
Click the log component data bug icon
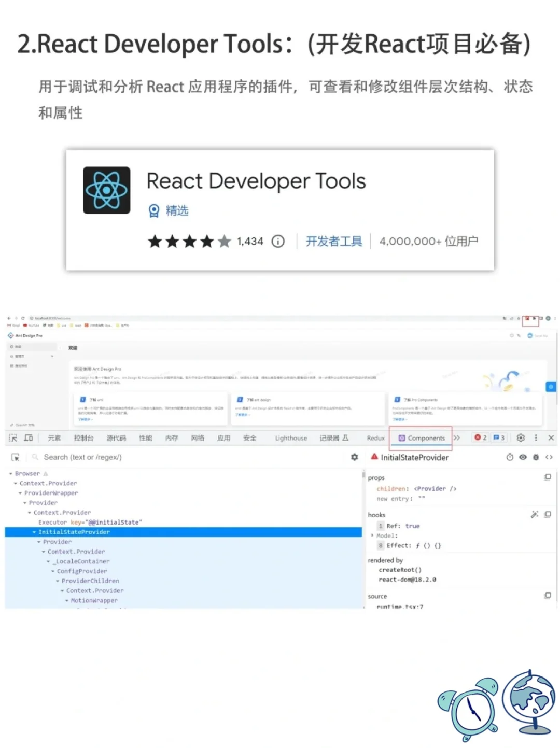(536, 457)
